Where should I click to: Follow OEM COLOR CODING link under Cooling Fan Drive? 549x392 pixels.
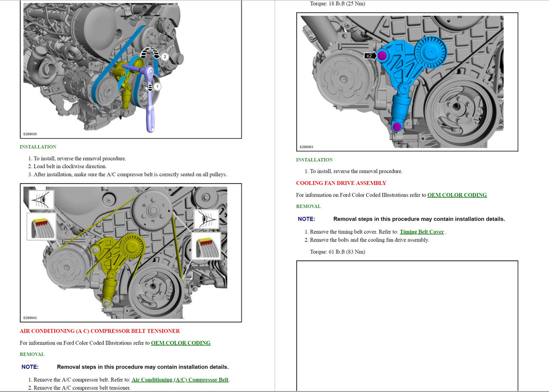[457, 195]
